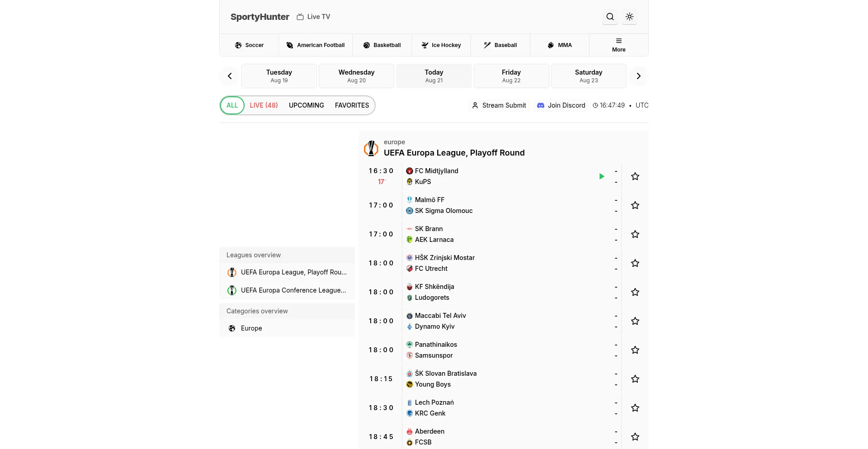Click SK Sigma Olomouc crest icon
Screen dimensions: 868x449
(410, 211)
